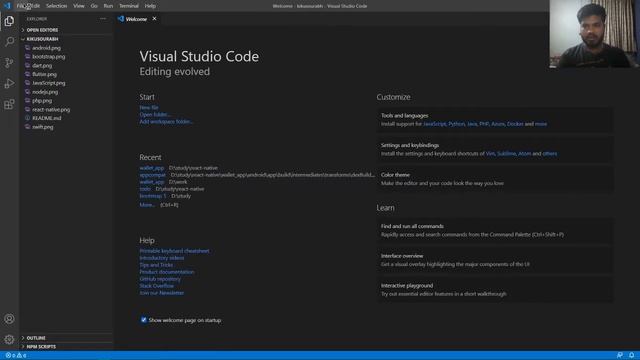Image resolution: width=640 pixels, height=360 pixels.
Task: Open the Explorer view in activity bar
Action: point(9,21)
